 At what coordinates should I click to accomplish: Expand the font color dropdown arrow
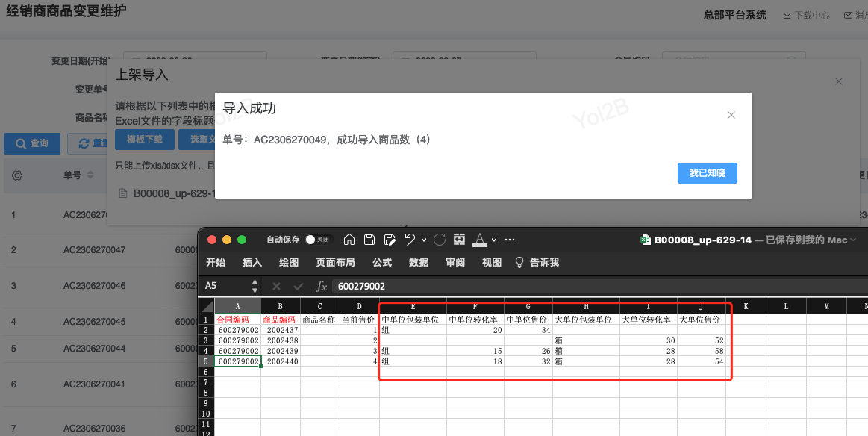click(x=494, y=240)
